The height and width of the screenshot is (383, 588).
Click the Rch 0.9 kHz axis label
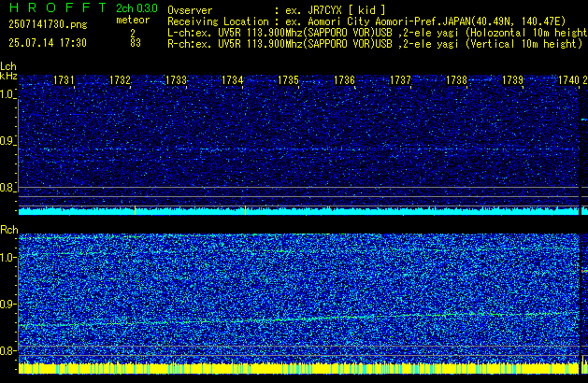7,304
